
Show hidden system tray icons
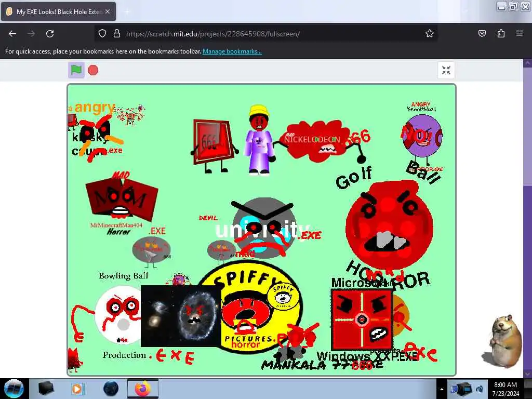tap(442, 389)
